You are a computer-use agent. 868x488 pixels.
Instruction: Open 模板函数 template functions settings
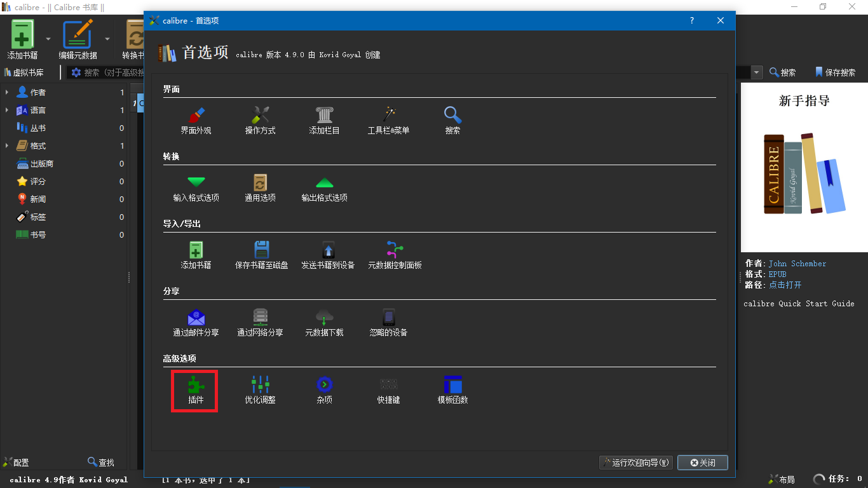(x=452, y=390)
